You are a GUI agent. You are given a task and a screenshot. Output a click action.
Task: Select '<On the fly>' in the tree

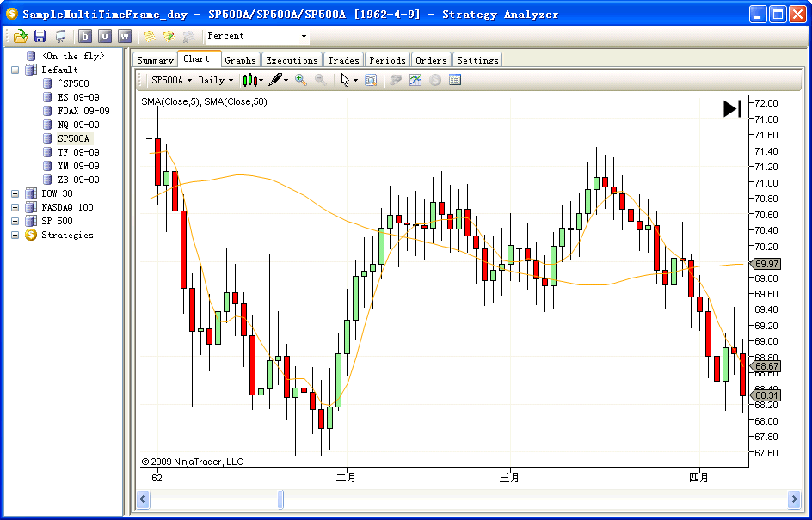73,56
